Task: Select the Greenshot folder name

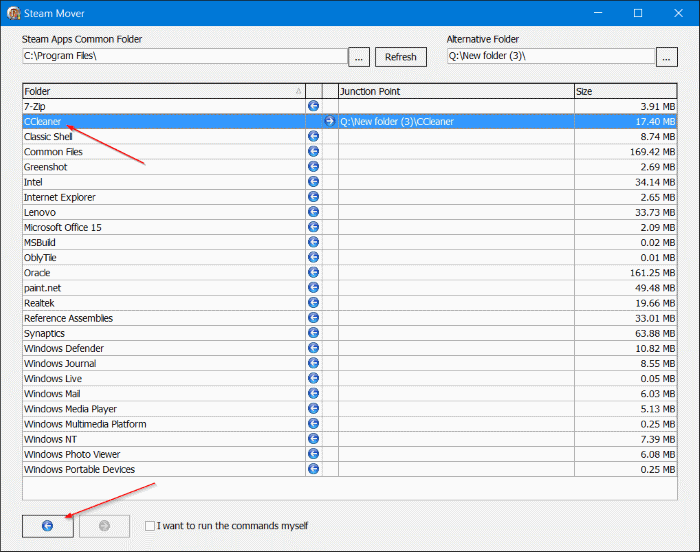Action: 46,167
